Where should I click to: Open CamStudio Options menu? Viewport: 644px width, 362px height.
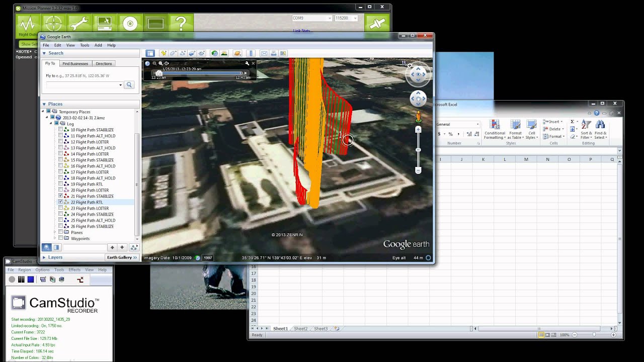point(42,270)
